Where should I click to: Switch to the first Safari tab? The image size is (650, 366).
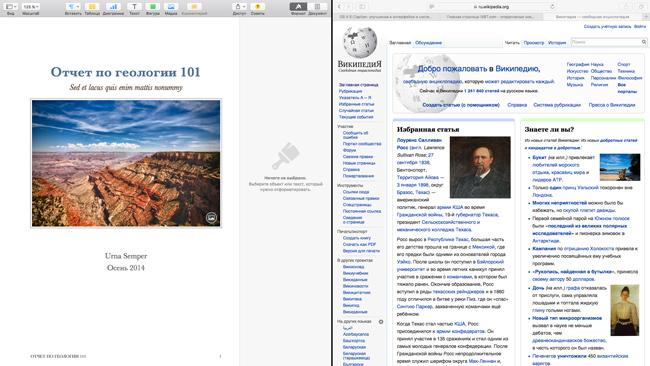coord(386,17)
